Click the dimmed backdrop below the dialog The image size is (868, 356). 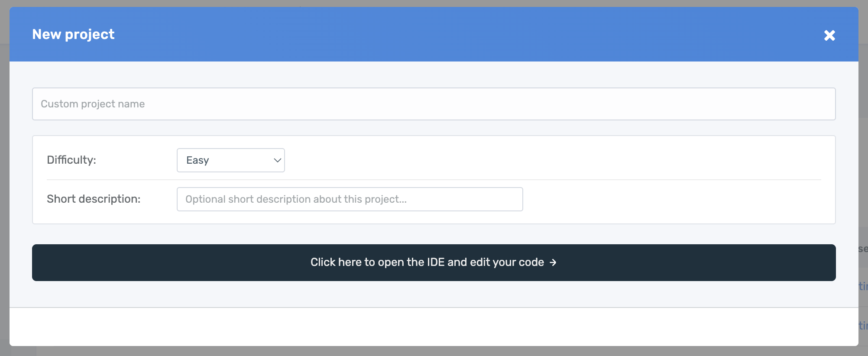point(433,351)
